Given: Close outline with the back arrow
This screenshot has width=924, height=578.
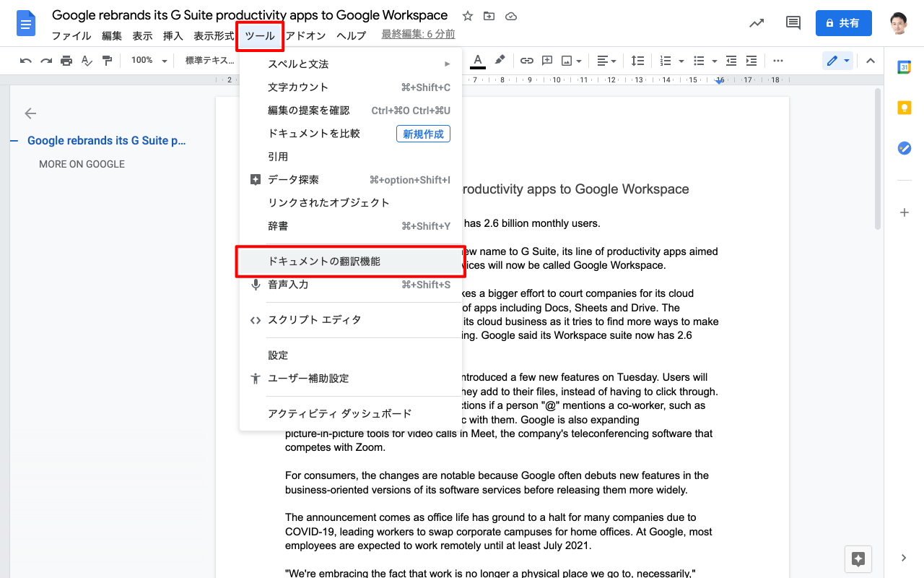Looking at the screenshot, I should tap(30, 113).
